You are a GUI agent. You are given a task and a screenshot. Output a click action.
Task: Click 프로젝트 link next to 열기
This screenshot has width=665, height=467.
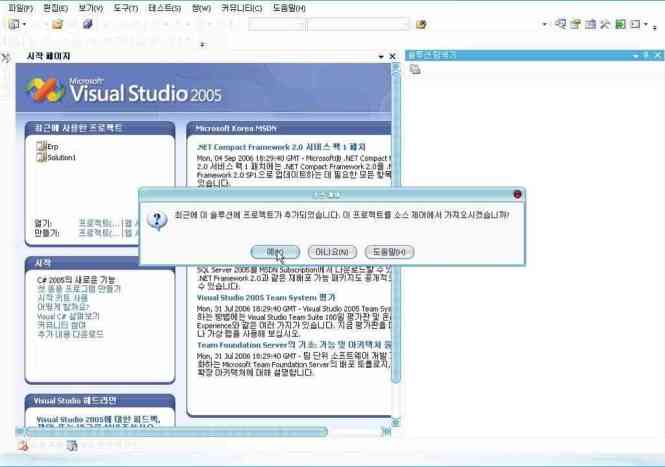[98, 223]
